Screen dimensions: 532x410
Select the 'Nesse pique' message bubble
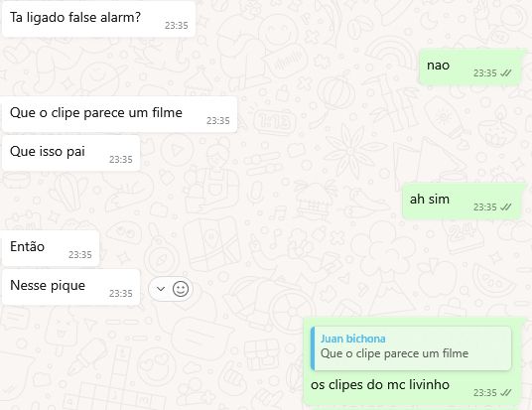pos(70,287)
